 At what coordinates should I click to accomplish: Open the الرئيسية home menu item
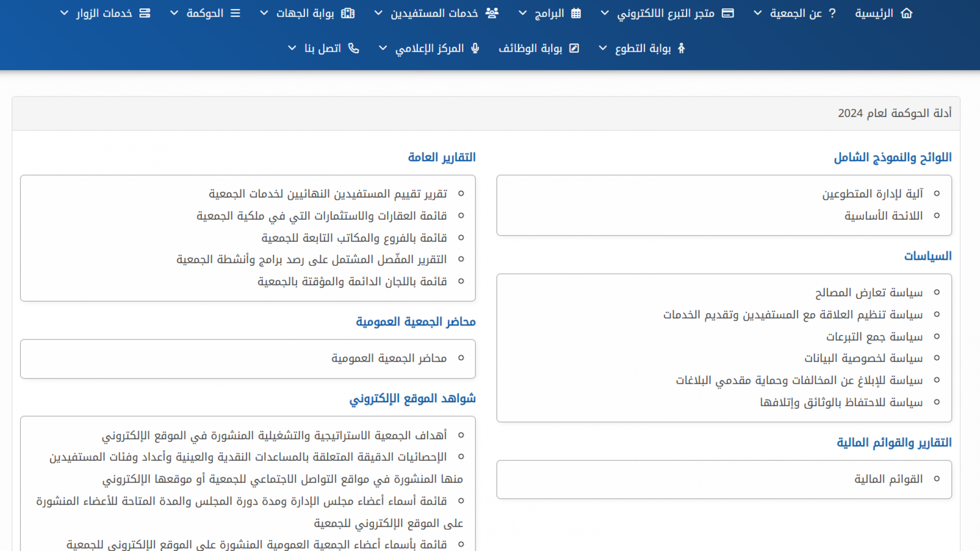coord(874,13)
